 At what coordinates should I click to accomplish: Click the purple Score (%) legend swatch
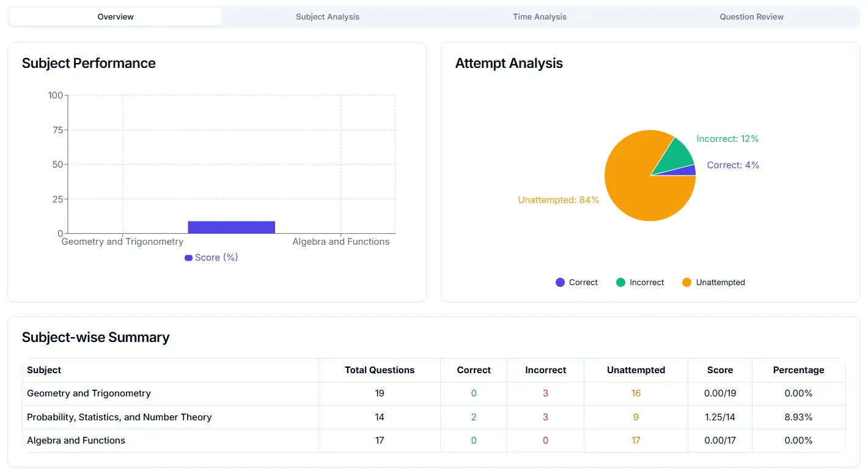click(188, 258)
